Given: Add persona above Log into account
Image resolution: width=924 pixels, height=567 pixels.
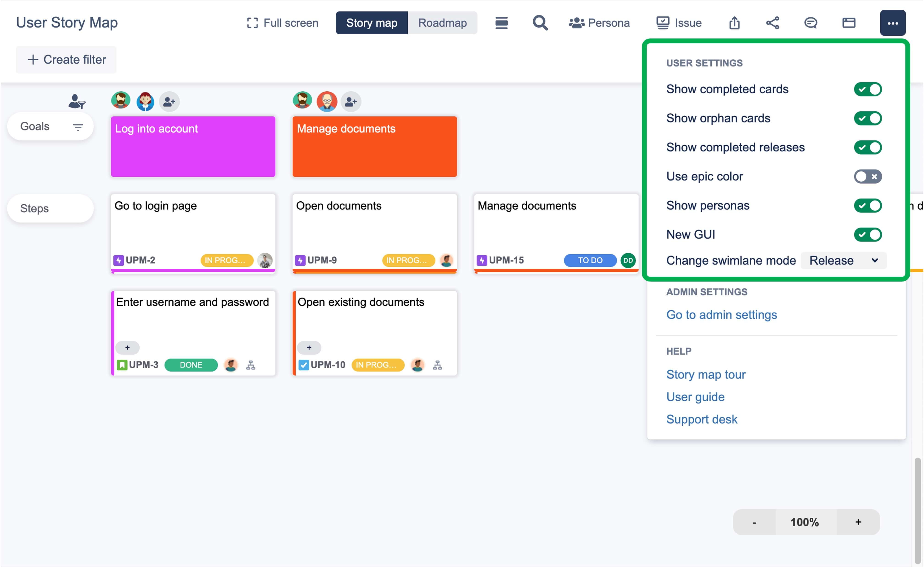Looking at the screenshot, I should [170, 102].
